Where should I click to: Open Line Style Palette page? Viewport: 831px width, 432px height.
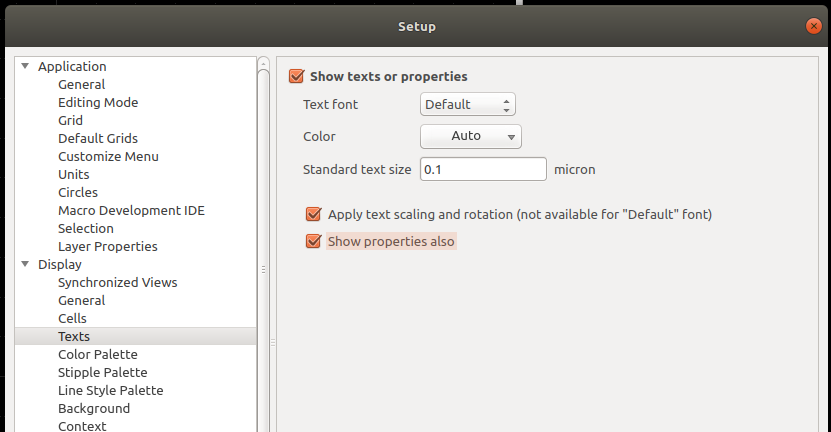(x=110, y=390)
